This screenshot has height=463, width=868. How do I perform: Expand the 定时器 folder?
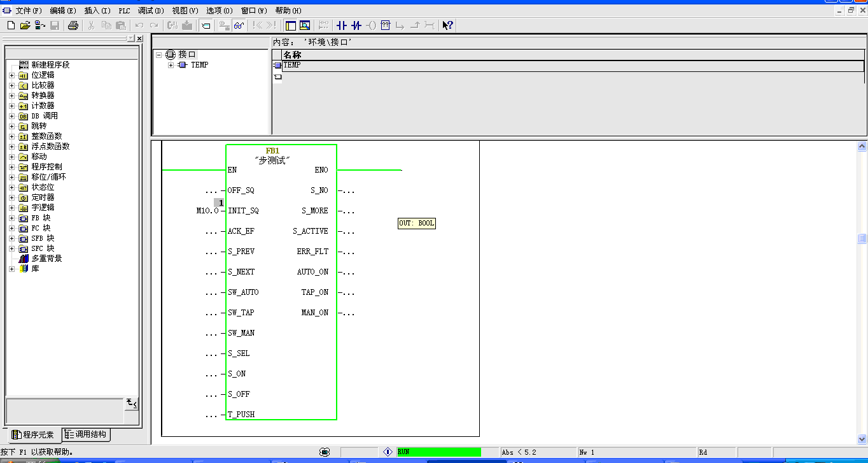pos(11,197)
